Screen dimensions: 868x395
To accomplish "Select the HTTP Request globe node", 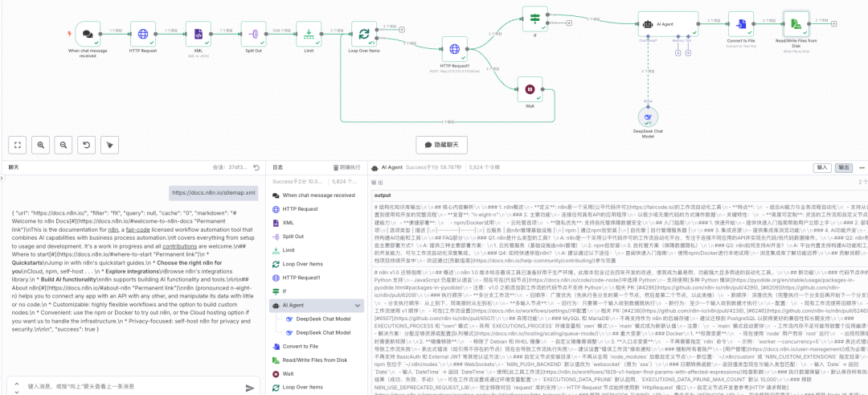I will coord(143,34).
